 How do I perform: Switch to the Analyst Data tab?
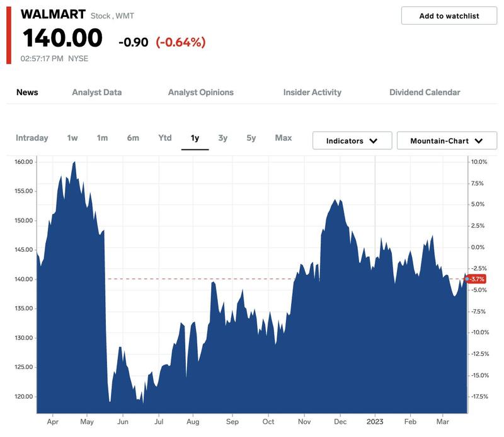click(97, 93)
